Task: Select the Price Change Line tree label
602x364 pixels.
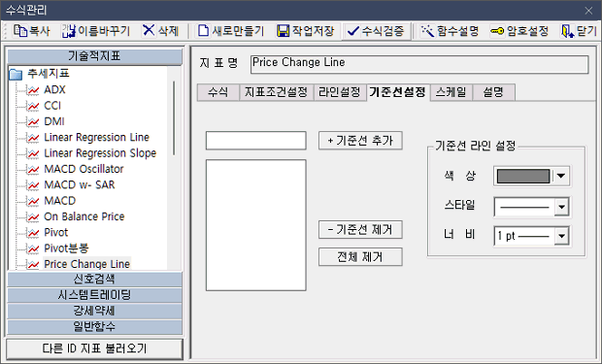Action: click(x=86, y=264)
